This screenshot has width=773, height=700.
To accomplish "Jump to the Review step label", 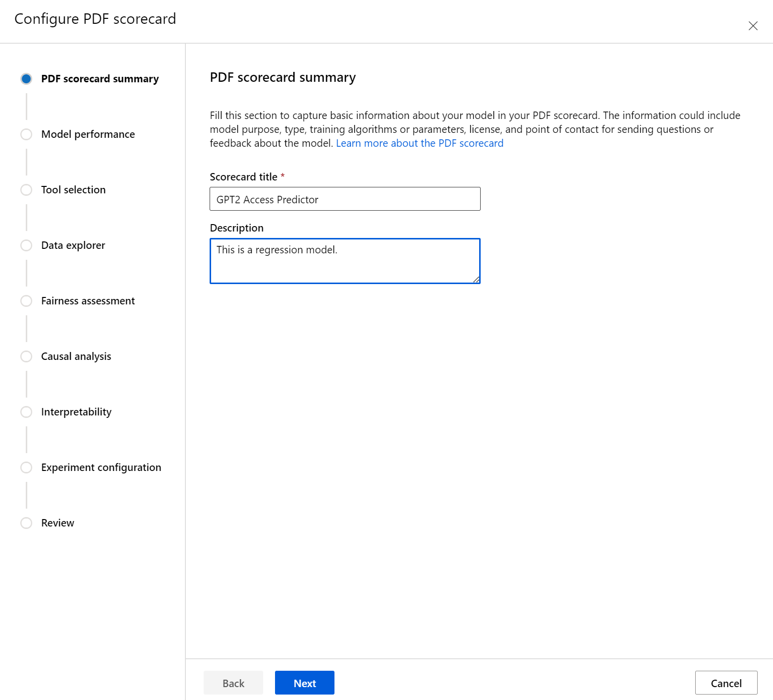I will click(x=57, y=523).
